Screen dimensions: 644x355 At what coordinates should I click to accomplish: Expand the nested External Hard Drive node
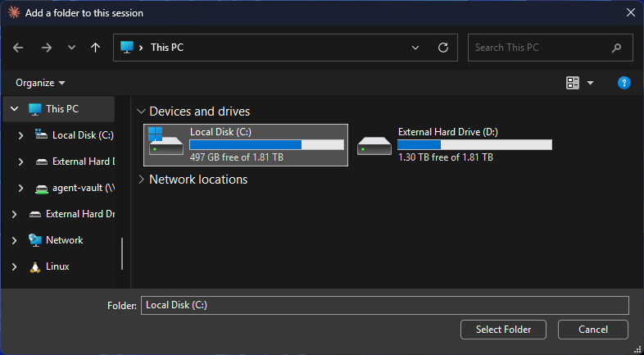pos(20,162)
